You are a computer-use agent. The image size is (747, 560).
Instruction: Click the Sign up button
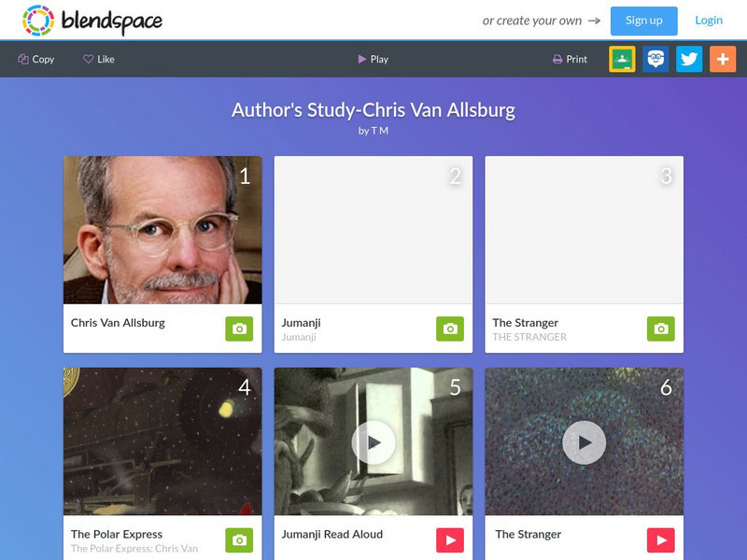[643, 21]
